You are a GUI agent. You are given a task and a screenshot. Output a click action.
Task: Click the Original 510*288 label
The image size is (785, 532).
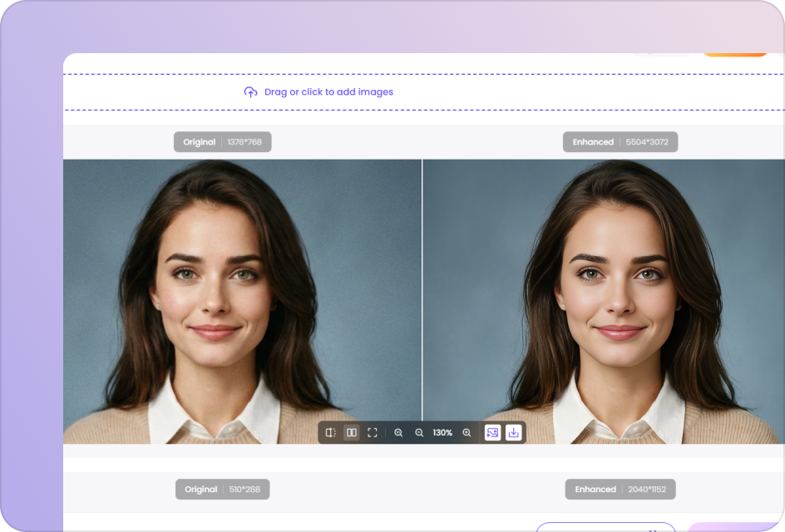tap(222, 490)
